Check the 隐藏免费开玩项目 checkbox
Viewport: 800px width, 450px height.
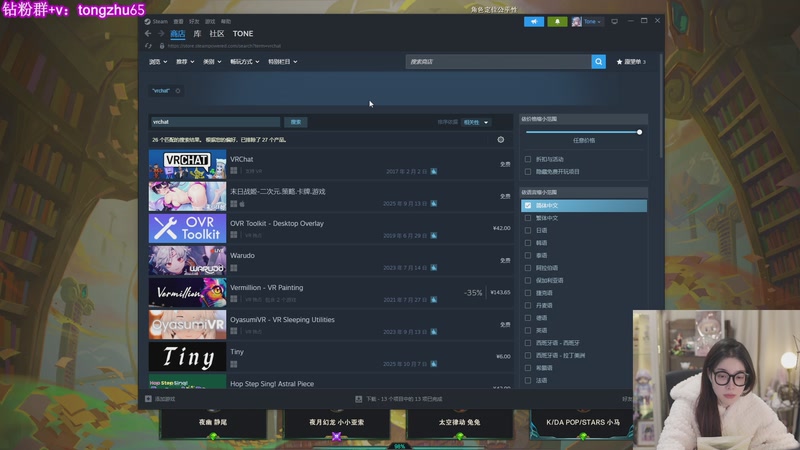coord(528,171)
